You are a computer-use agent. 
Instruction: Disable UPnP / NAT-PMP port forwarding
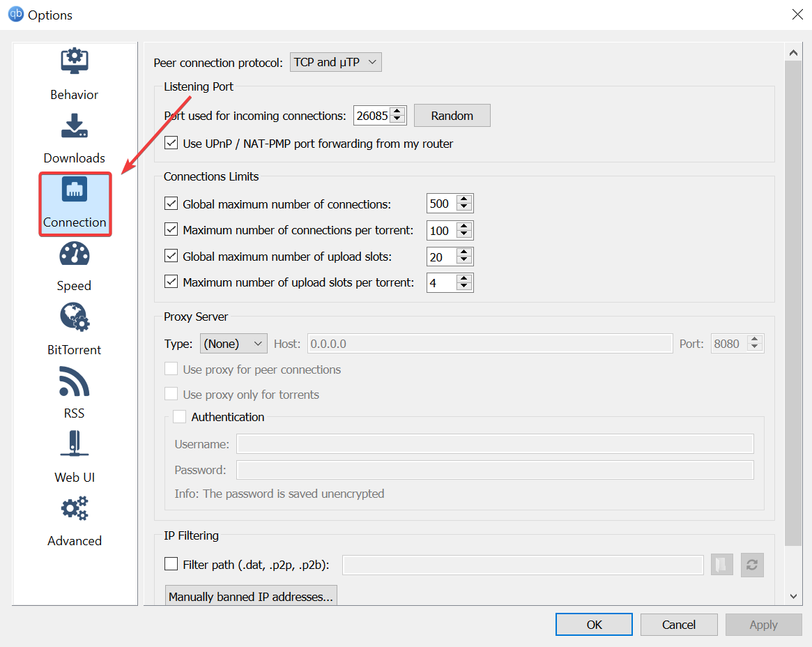[x=171, y=144]
